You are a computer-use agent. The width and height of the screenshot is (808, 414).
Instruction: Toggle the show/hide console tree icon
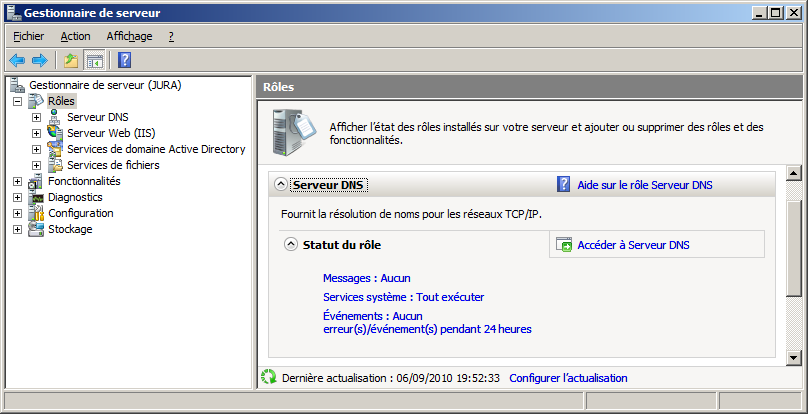tap(95, 60)
